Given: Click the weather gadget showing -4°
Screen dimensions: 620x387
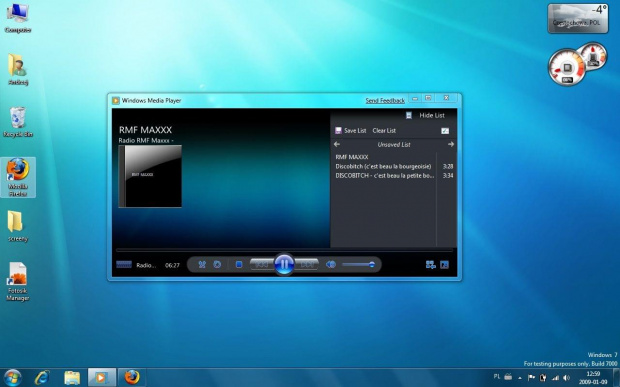Looking at the screenshot, I should coord(578,18).
